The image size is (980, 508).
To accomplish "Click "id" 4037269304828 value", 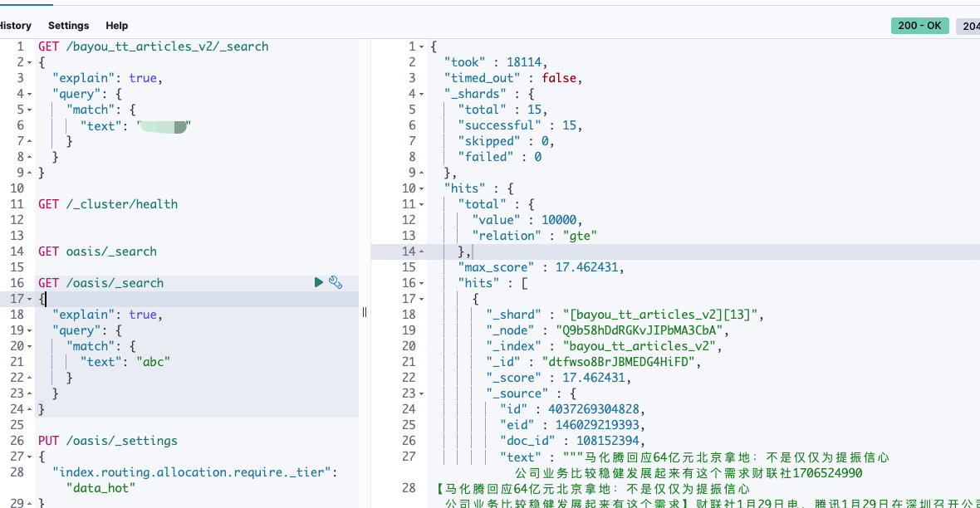I will pyautogui.click(x=594, y=409).
